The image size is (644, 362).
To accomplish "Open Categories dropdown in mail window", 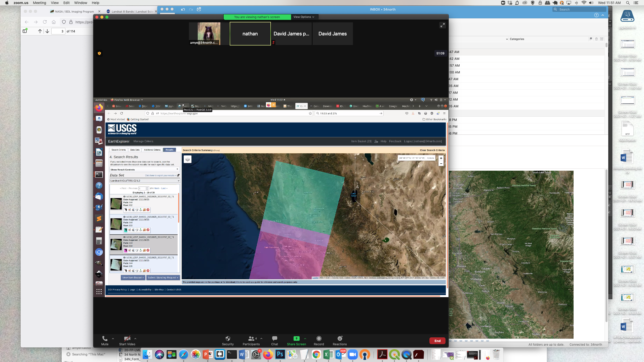I will pos(515,39).
